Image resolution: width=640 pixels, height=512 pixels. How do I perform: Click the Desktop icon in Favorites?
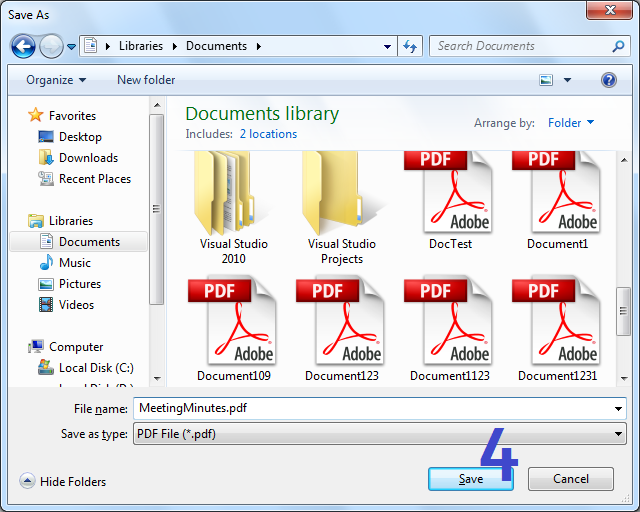tap(46, 136)
